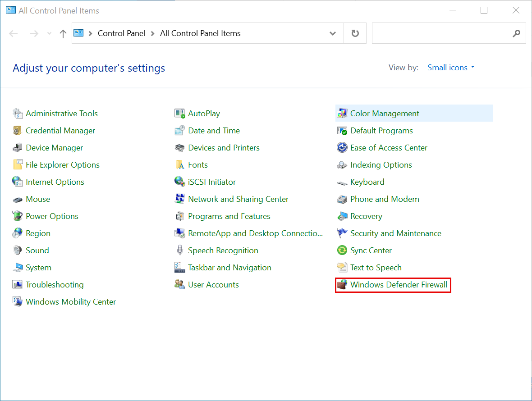Viewport: 532px width, 401px height.
Task: Open the address bar history dropdown
Action: pos(333,33)
